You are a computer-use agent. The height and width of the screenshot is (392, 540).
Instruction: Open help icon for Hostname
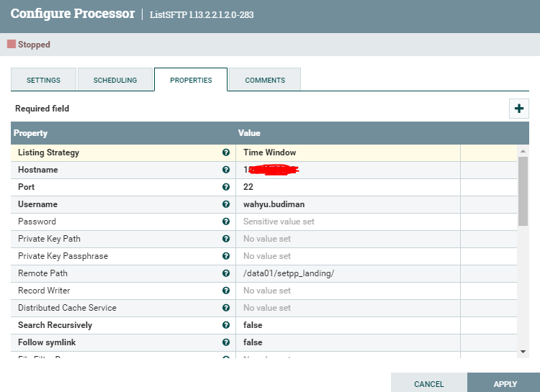(226, 170)
